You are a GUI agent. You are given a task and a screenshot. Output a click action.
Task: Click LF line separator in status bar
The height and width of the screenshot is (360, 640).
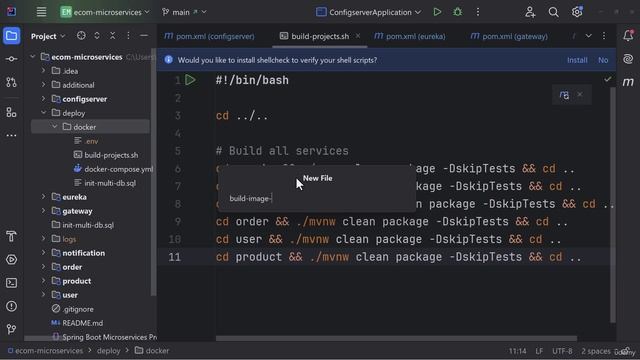point(539,351)
